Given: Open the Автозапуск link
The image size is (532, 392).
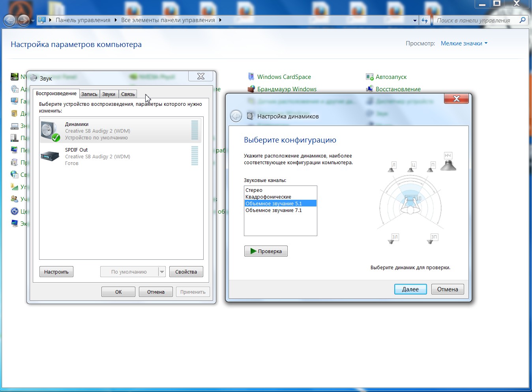Looking at the screenshot, I should pos(391,77).
